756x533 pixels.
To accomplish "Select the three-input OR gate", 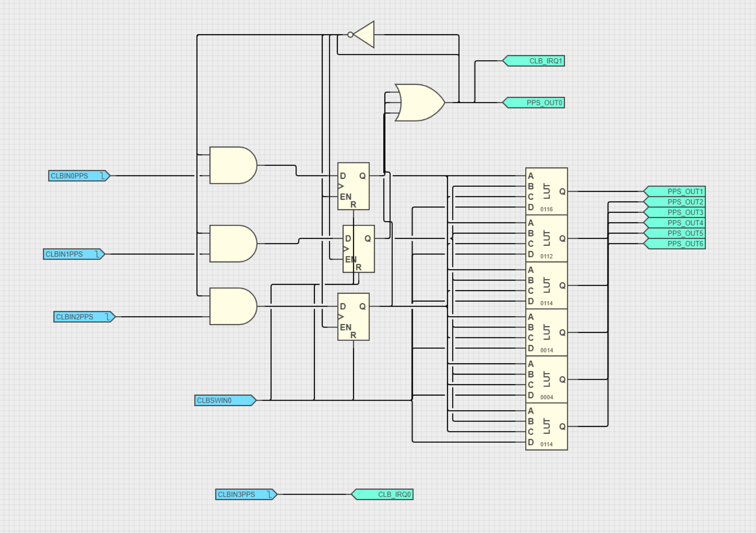I will (x=420, y=103).
